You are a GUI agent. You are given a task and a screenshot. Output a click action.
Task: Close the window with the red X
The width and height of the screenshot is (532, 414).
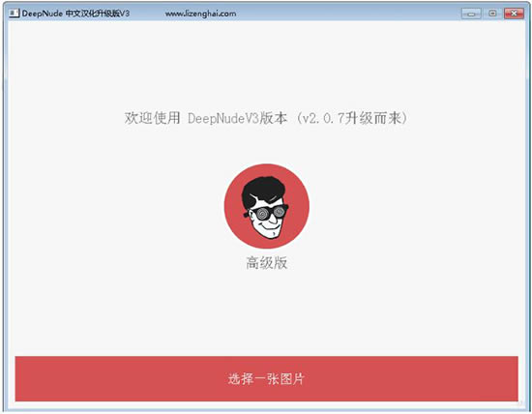point(514,14)
